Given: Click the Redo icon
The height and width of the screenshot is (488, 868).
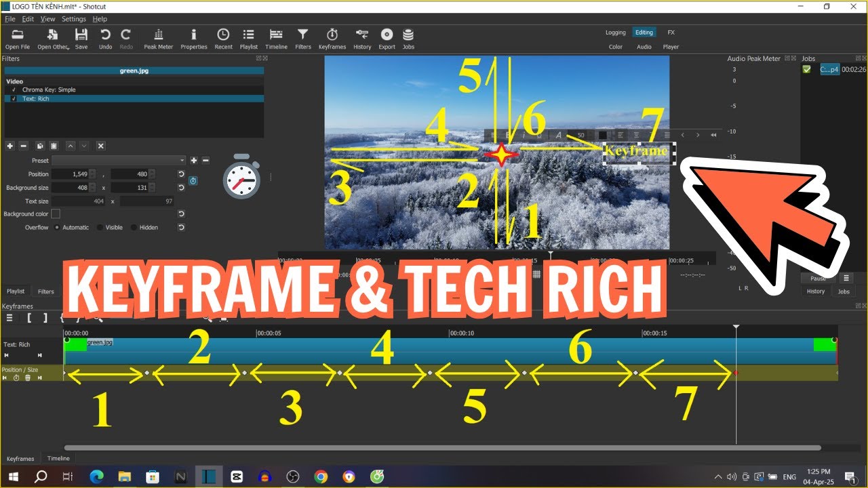Looking at the screenshot, I should (x=126, y=35).
